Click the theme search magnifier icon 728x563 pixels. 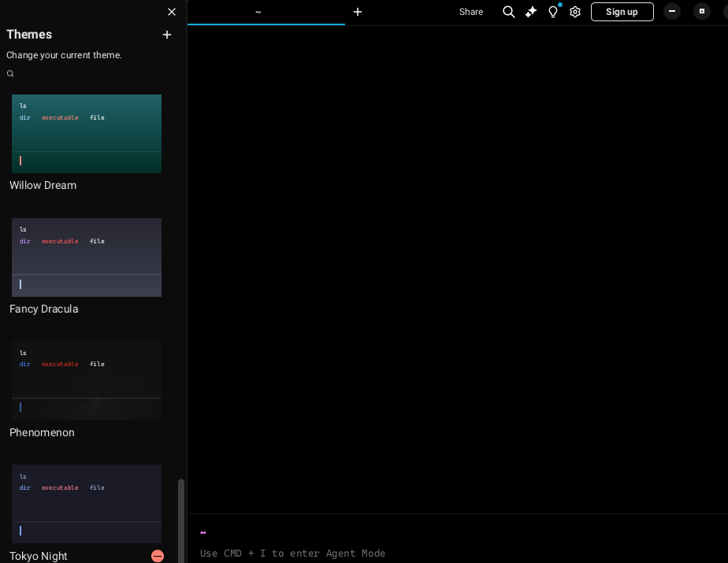point(10,73)
